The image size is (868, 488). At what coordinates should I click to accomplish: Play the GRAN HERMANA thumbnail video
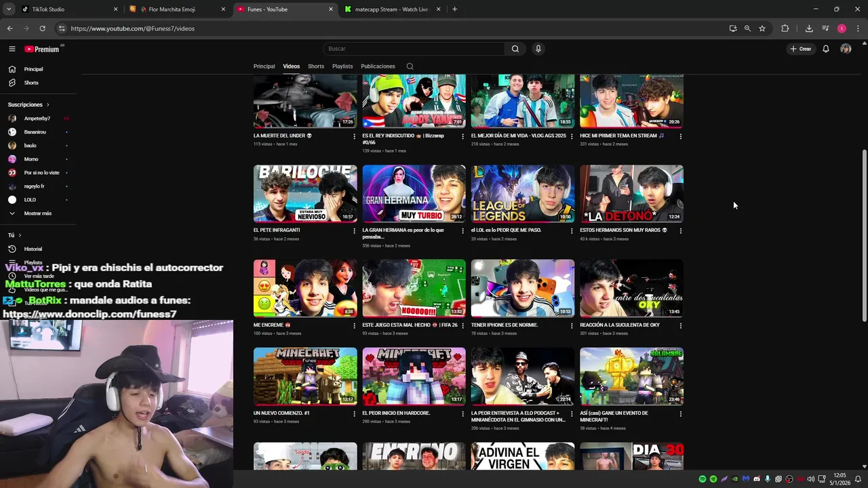coord(414,194)
